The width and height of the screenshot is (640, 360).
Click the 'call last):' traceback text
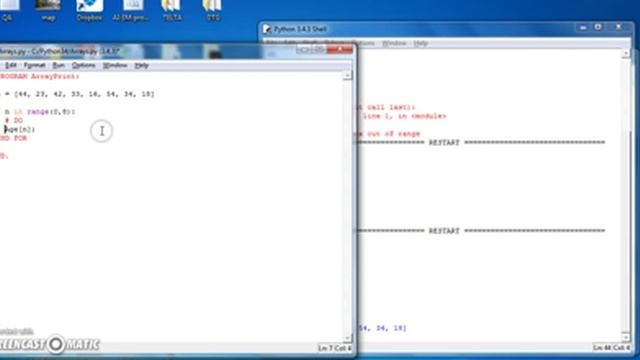[391, 107]
